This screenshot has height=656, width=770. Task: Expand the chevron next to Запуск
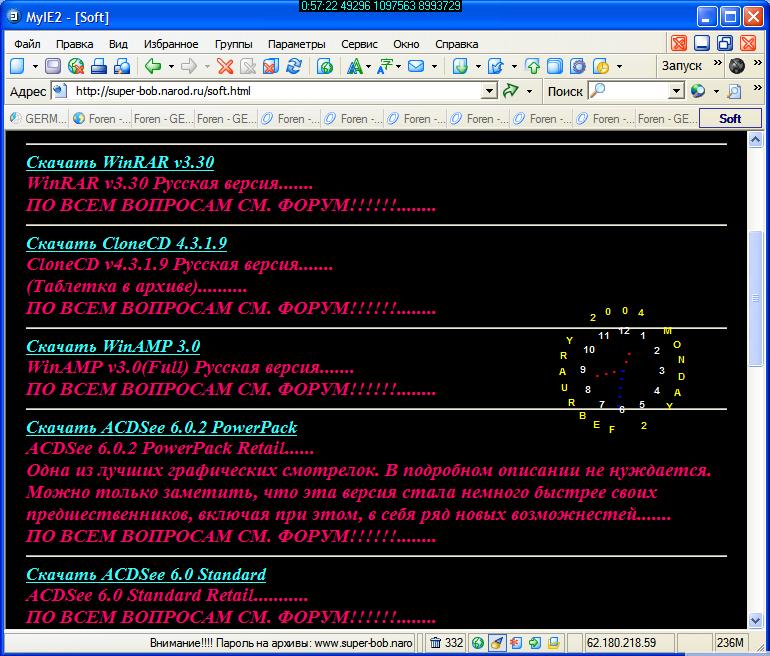pyautogui.click(x=717, y=62)
